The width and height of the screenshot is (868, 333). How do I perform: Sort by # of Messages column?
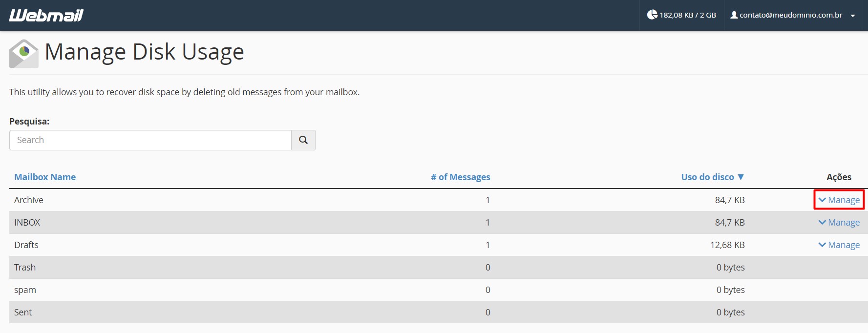pos(460,177)
